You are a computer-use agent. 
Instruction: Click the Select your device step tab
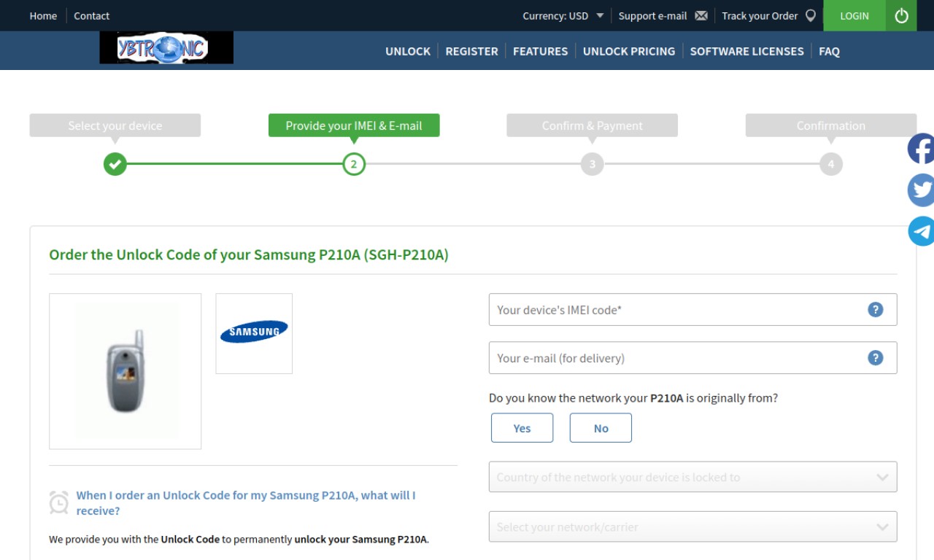[115, 125]
